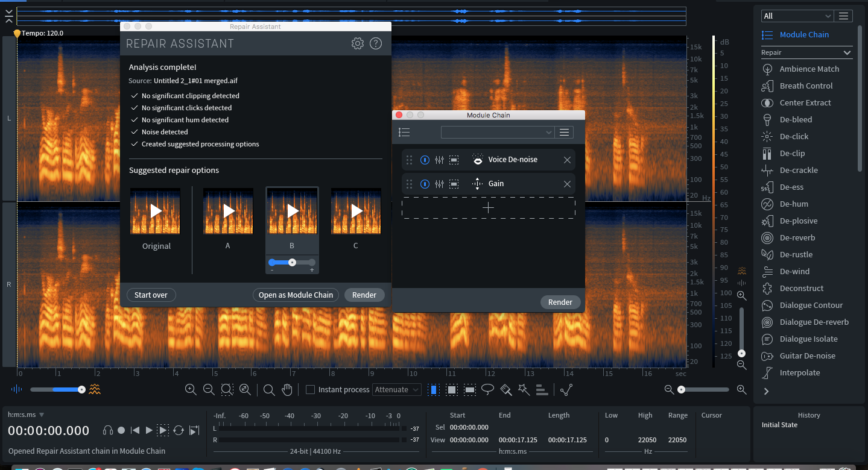This screenshot has height=470, width=868.
Task: Click the Deconstruct module icon
Action: coord(767,289)
